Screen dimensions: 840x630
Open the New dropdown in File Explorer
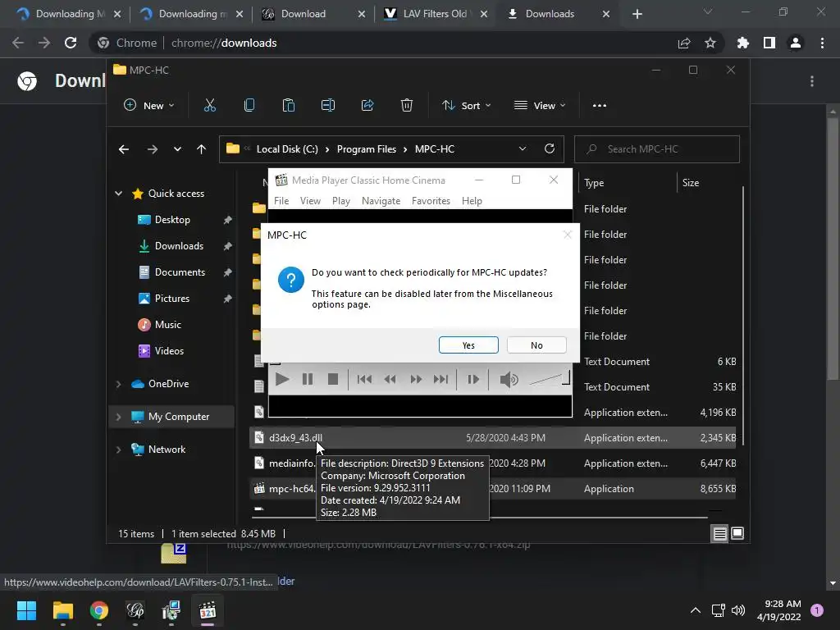click(x=149, y=106)
